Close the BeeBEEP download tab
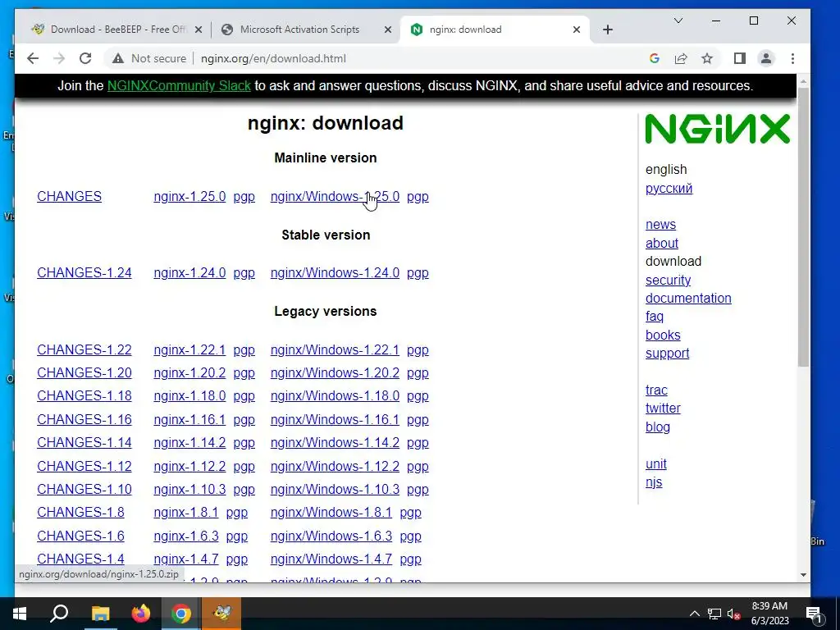 tap(199, 30)
